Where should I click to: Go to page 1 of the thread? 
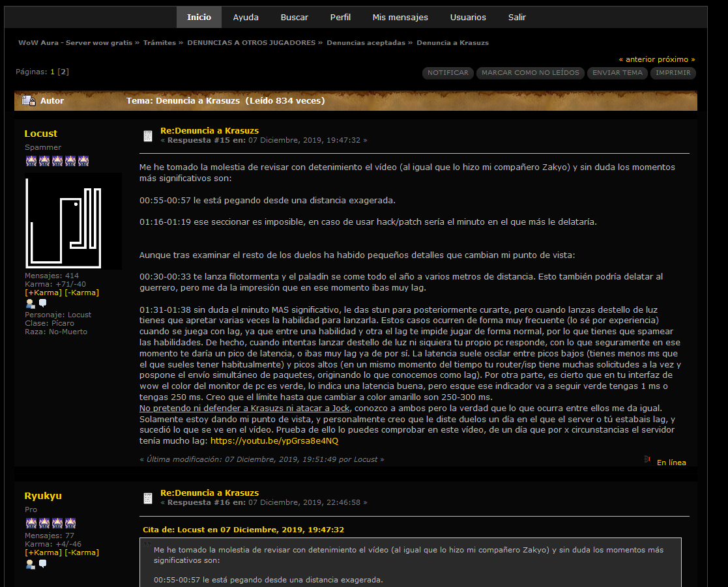pyautogui.click(x=52, y=72)
